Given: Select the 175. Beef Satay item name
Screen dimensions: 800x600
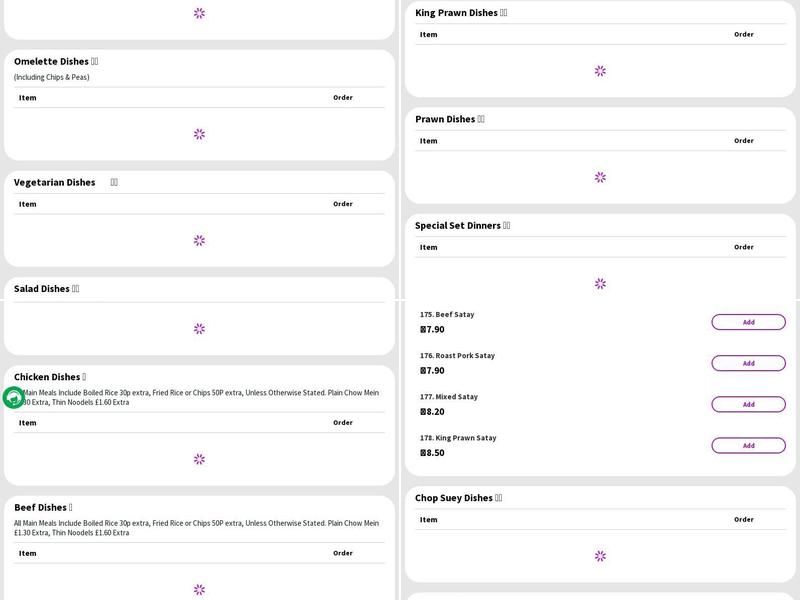Looking at the screenshot, I should coord(447,315).
